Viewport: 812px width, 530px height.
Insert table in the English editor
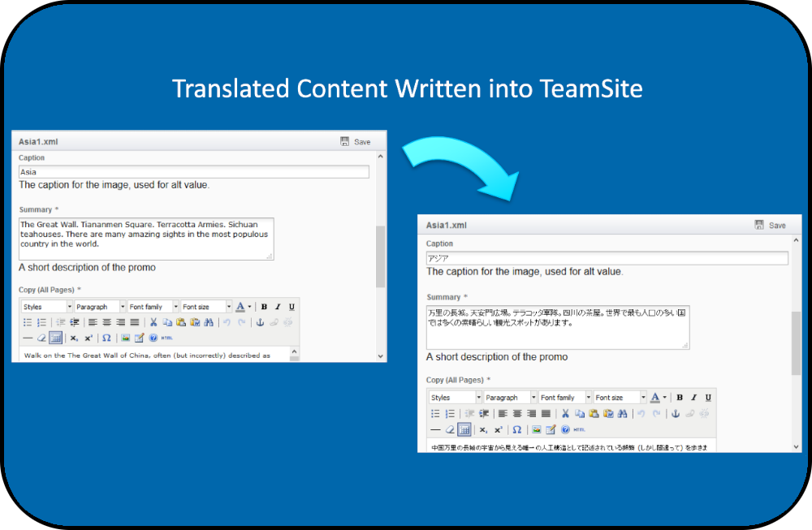[55, 338]
